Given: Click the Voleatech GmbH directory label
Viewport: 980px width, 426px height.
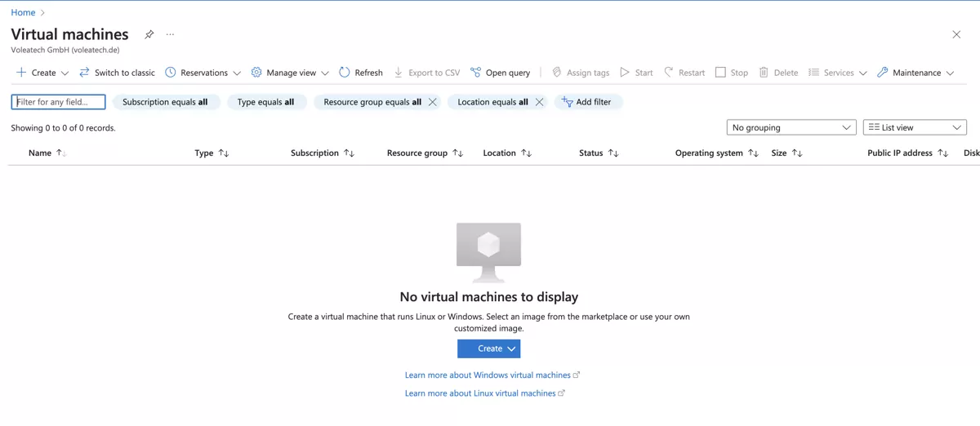Looking at the screenshot, I should tap(65, 50).
